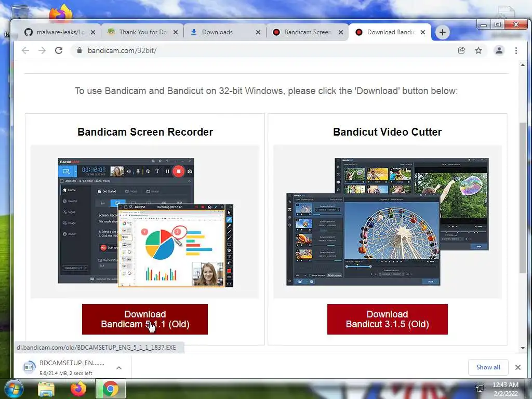This screenshot has width=532, height=399.
Task: Open Chrome's three-dot menu
Action: click(x=516, y=50)
